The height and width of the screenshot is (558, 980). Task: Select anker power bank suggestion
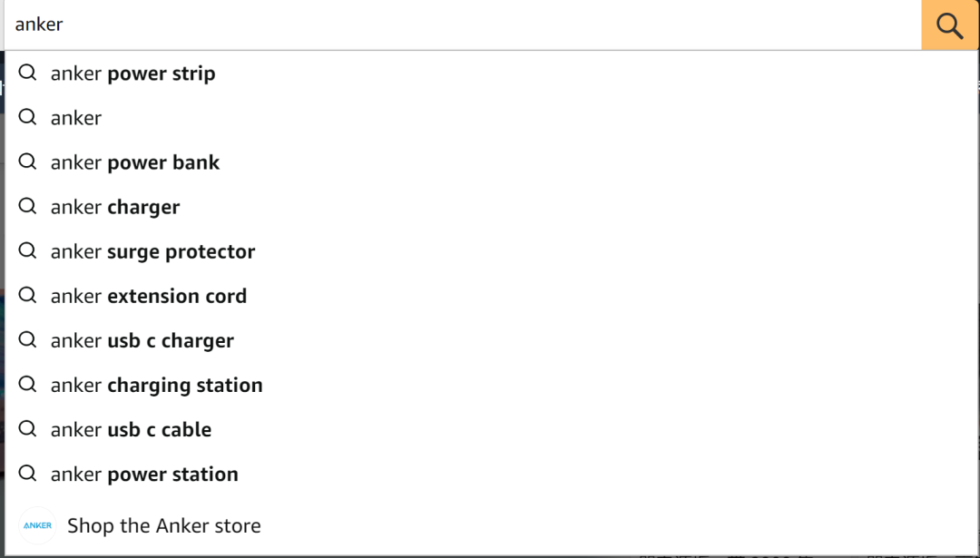tap(491, 162)
